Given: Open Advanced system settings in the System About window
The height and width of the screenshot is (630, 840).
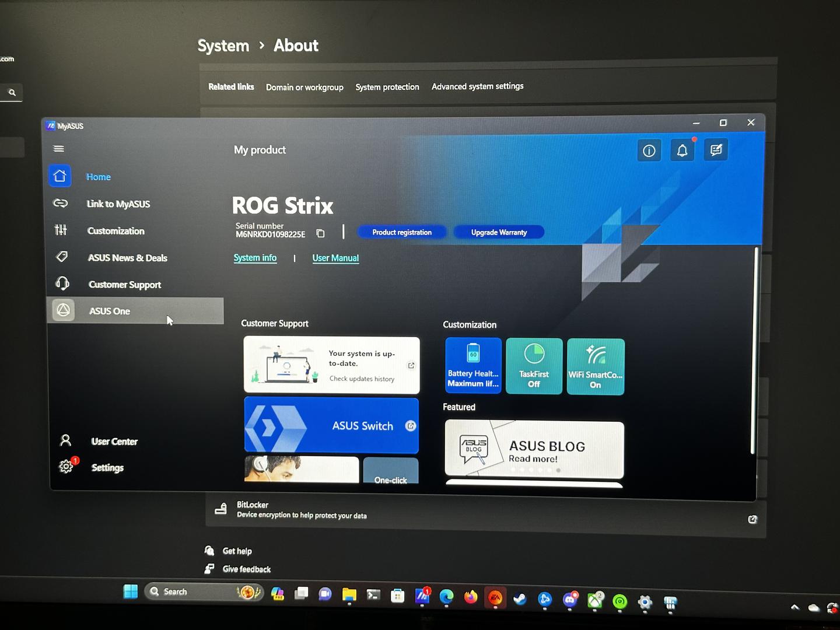Looking at the screenshot, I should click(477, 86).
